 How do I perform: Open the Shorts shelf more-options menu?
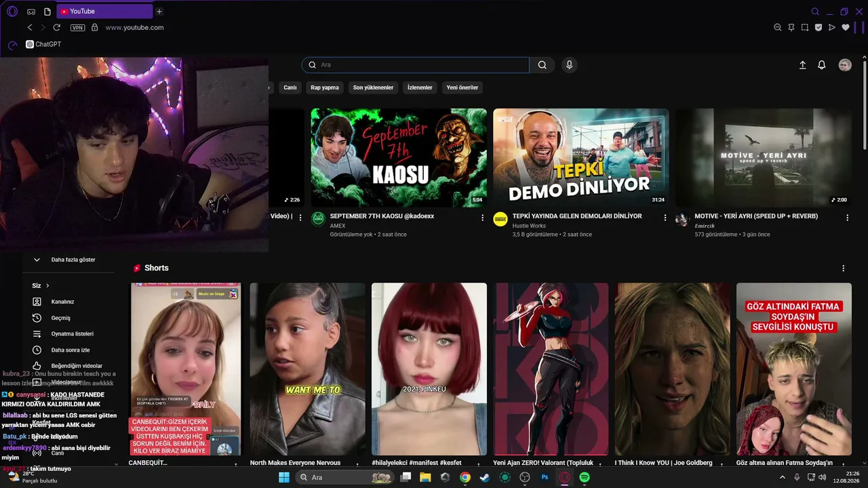[x=844, y=268]
